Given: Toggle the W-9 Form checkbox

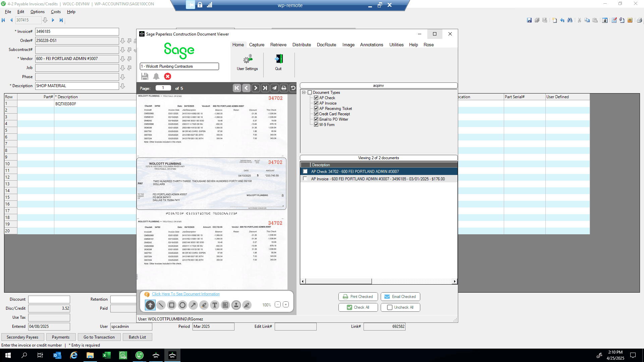Looking at the screenshot, I should click(316, 125).
